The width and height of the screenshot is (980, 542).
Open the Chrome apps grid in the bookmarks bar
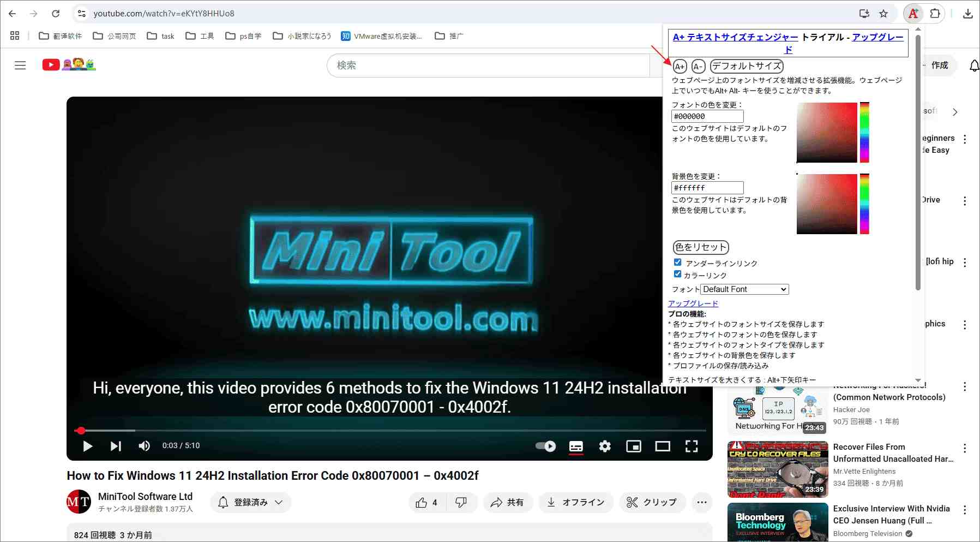pyautogui.click(x=15, y=36)
